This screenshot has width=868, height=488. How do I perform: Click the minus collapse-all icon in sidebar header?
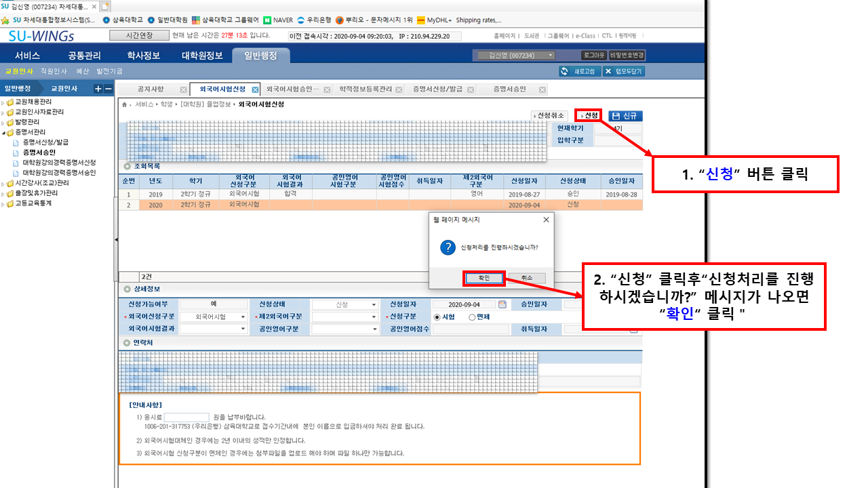108,89
